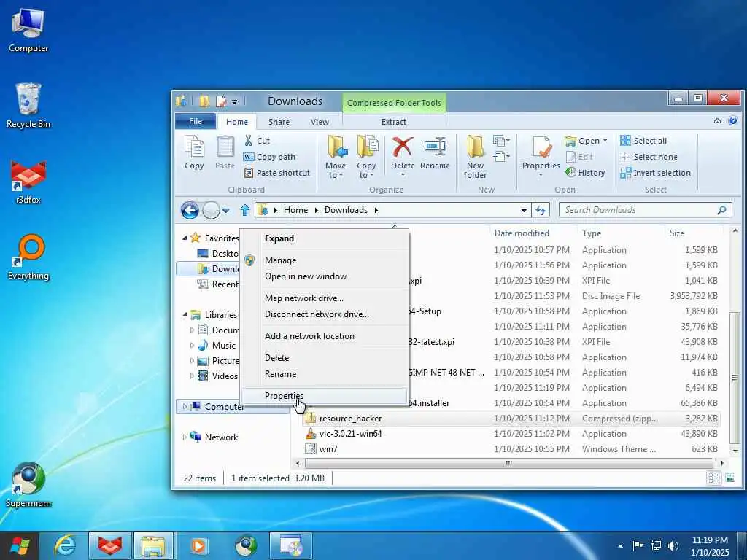Switch to large icons view in status bar
Viewport: 747px width, 560px height.
click(729, 478)
